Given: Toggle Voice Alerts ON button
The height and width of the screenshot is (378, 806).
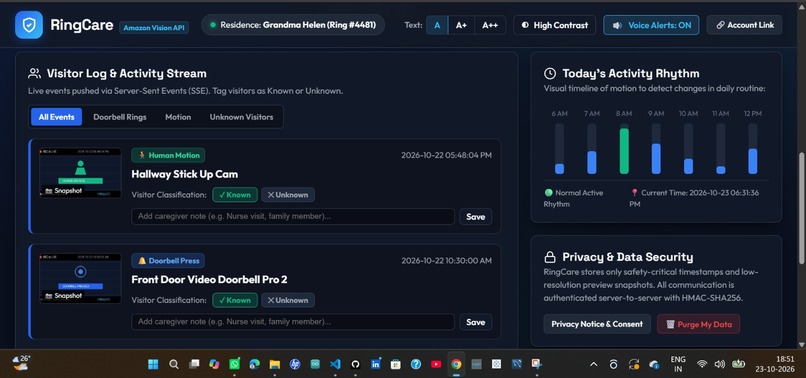Looking at the screenshot, I should pyautogui.click(x=651, y=25).
